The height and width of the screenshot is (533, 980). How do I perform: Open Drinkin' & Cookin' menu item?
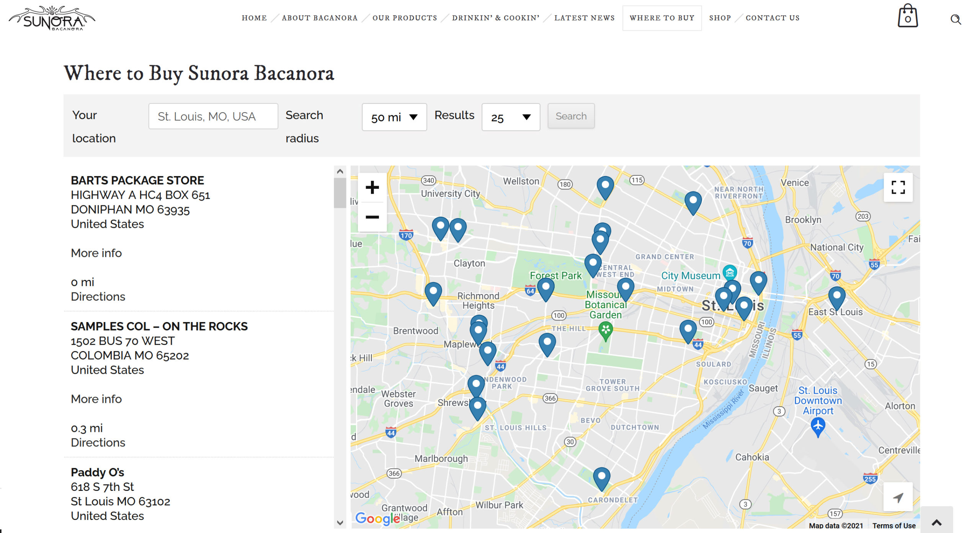pyautogui.click(x=496, y=18)
